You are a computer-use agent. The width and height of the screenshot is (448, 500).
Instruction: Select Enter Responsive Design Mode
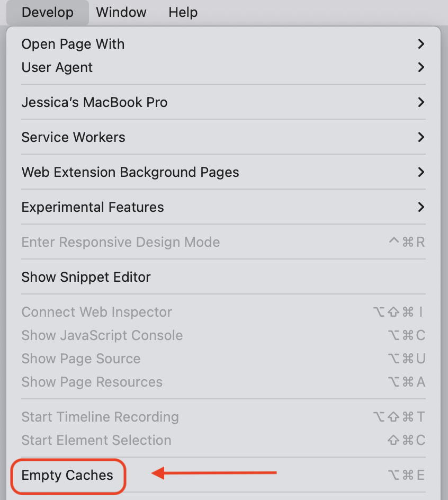tap(120, 242)
